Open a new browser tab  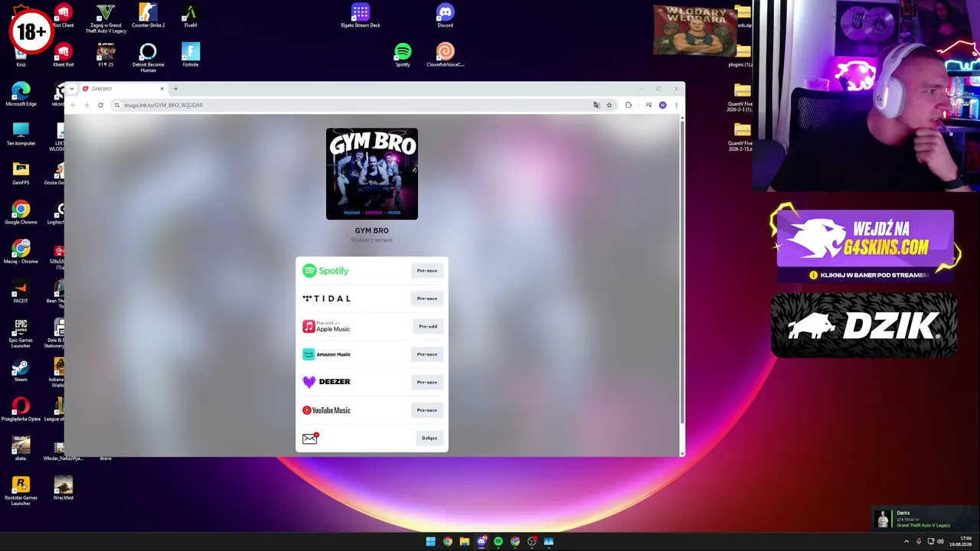tap(175, 89)
